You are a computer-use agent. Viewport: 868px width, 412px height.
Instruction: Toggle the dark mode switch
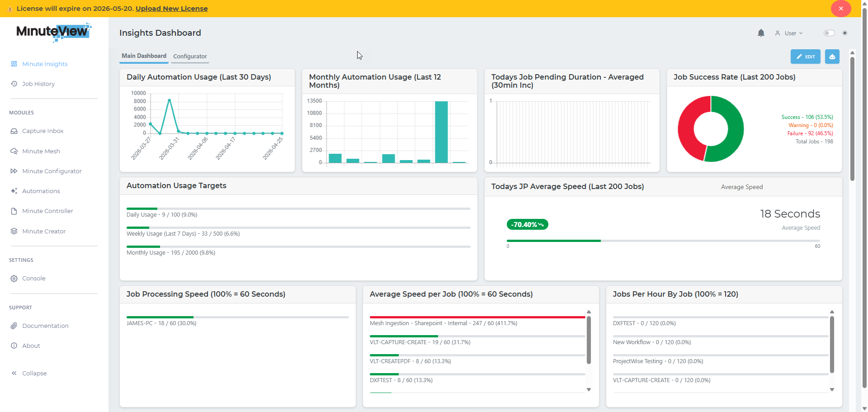click(x=829, y=33)
